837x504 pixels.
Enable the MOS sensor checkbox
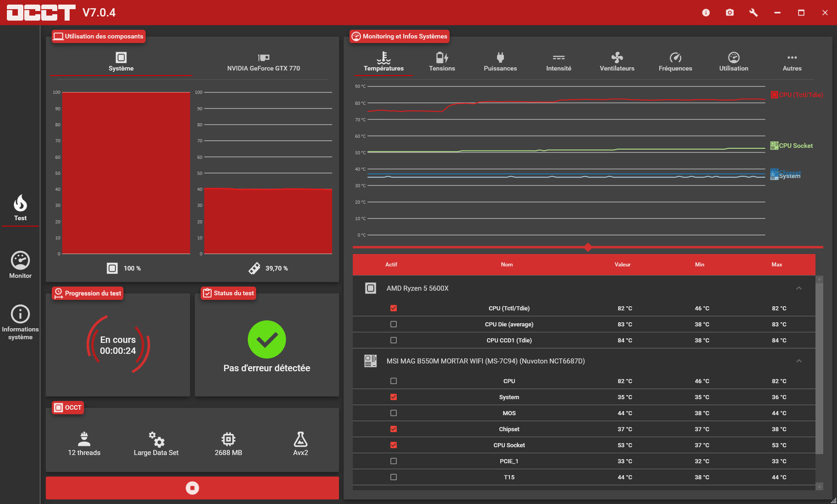click(x=394, y=413)
